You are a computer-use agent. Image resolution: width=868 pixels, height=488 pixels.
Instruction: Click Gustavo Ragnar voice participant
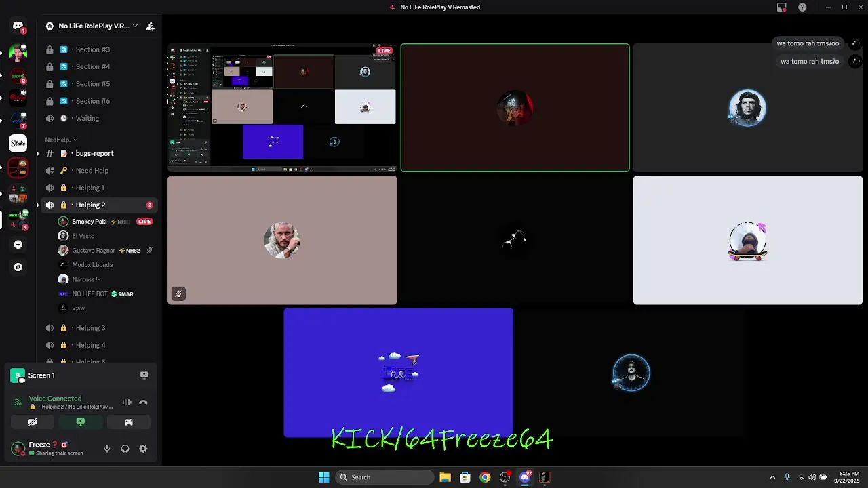coord(106,251)
